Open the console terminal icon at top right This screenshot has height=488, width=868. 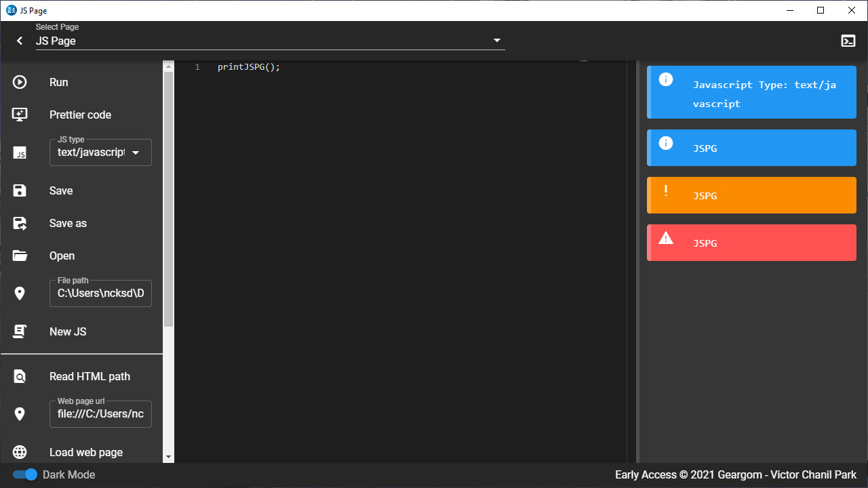[848, 41]
